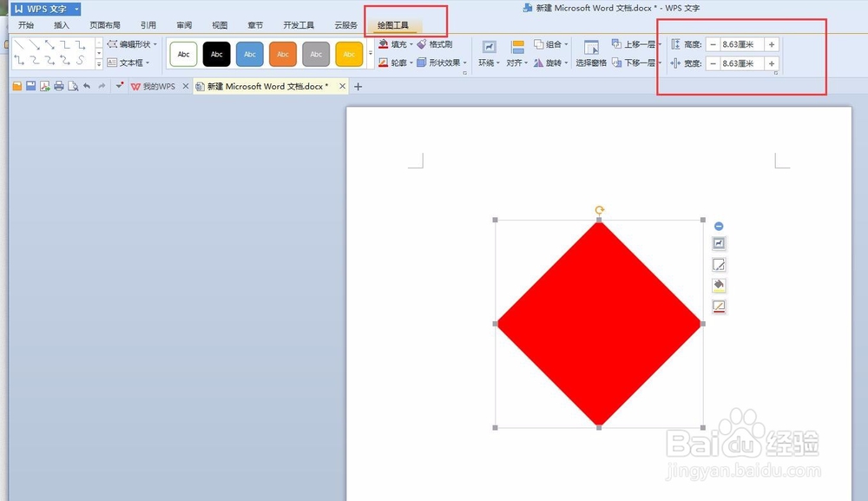Click the rotation handle above the diamond
The height and width of the screenshot is (501, 868).
pos(600,210)
